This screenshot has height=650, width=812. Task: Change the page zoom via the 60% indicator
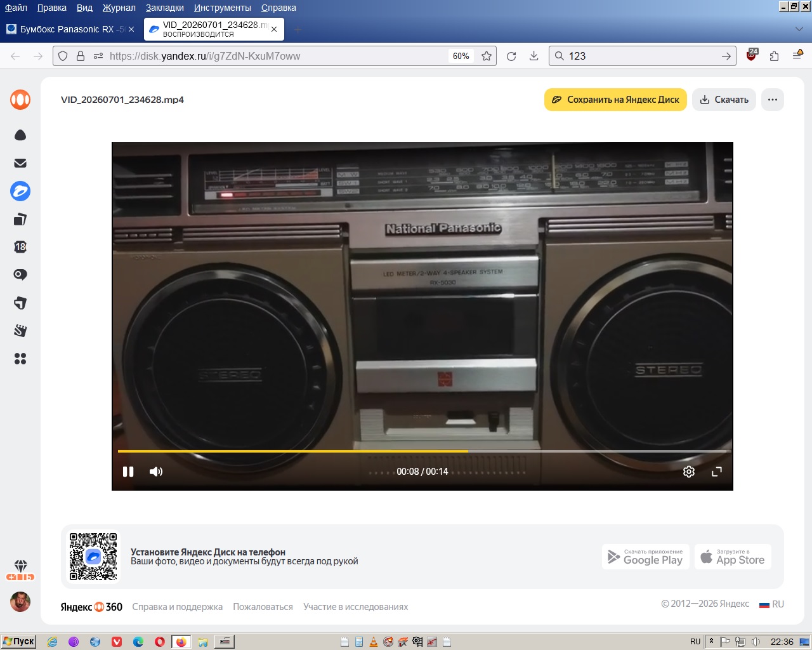(x=461, y=56)
